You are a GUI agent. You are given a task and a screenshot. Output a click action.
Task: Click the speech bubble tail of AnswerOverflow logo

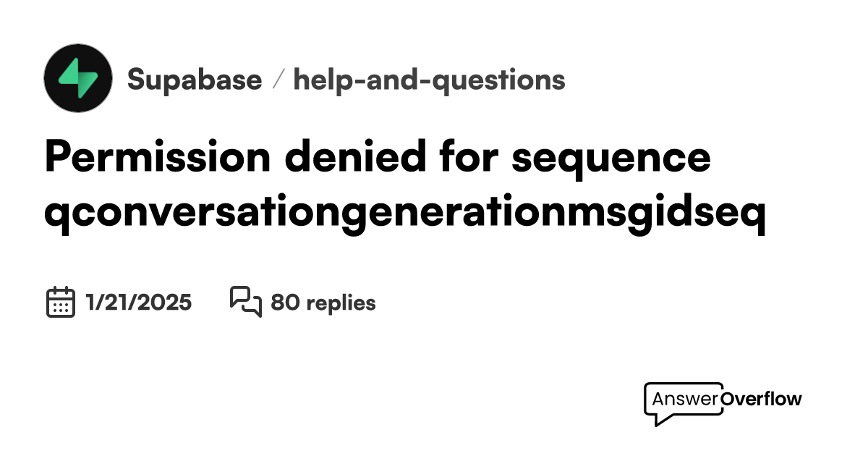657,419
